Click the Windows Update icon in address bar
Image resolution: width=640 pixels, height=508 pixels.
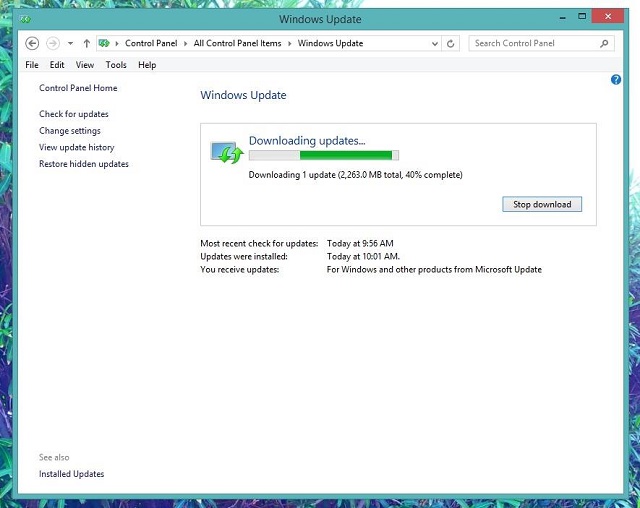pyautogui.click(x=104, y=43)
